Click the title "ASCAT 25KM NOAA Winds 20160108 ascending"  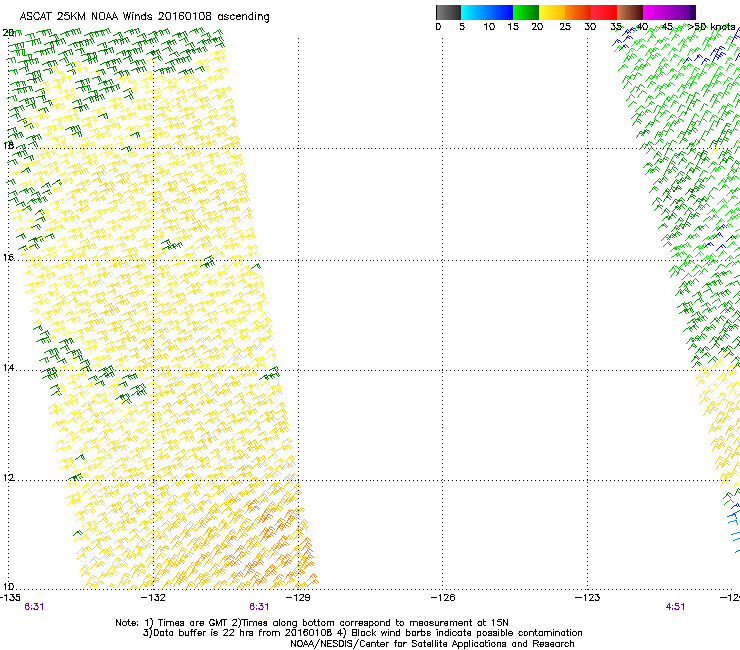(144, 17)
